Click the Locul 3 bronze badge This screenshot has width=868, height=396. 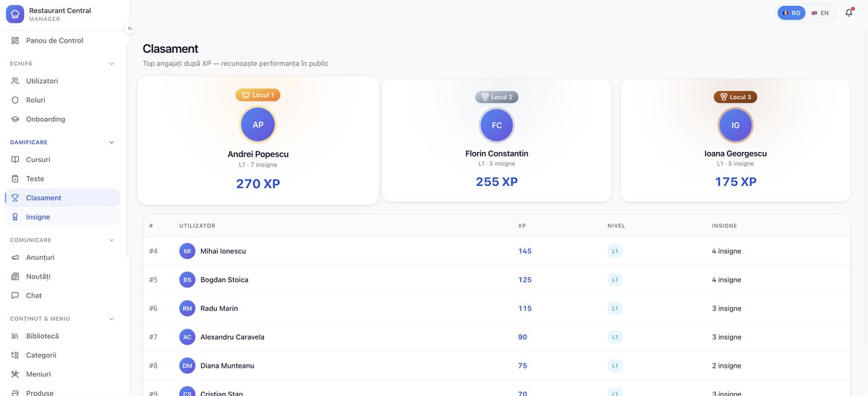pos(736,97)
